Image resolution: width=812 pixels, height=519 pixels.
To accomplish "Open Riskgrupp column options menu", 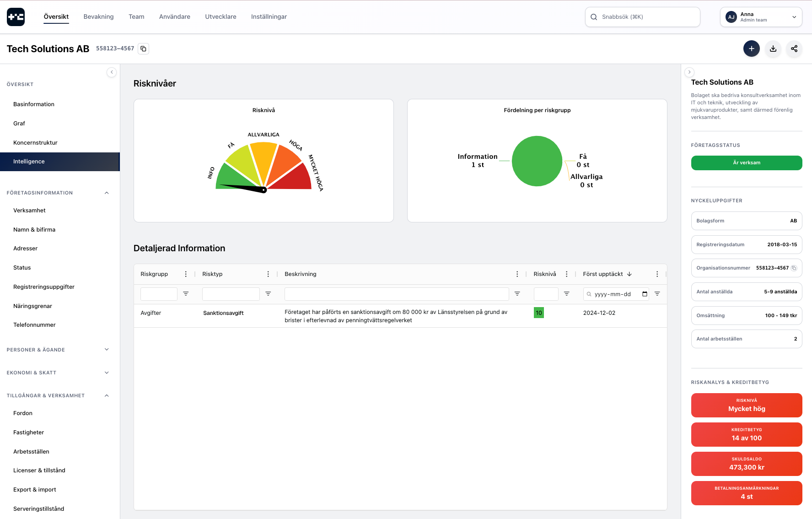I will point(186,274).
